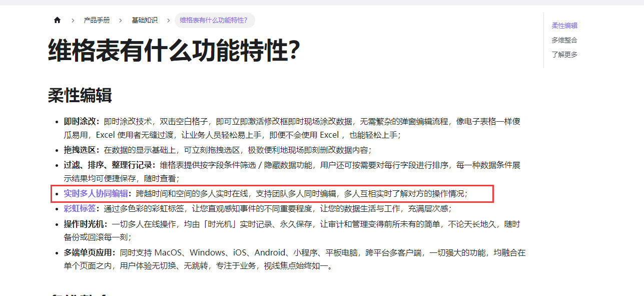Jump to 多维整合 in the side outline

pyautogui.click(x=564, y=40)
